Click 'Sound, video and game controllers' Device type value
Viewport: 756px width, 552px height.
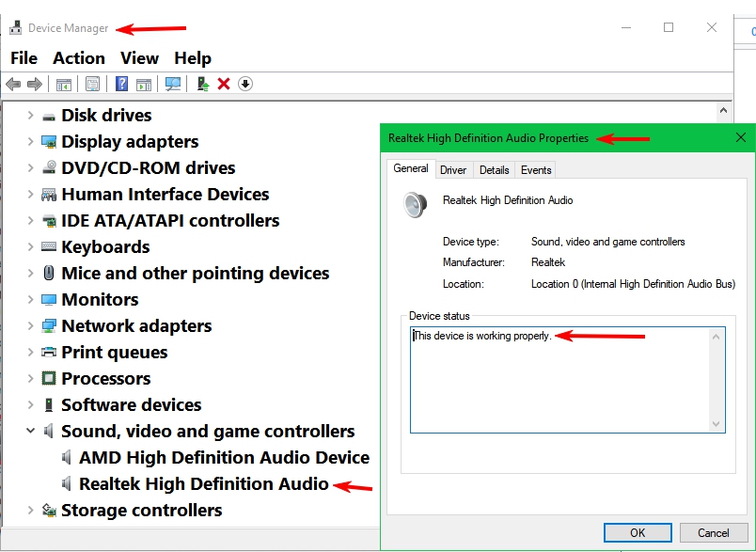pos(608,242)
